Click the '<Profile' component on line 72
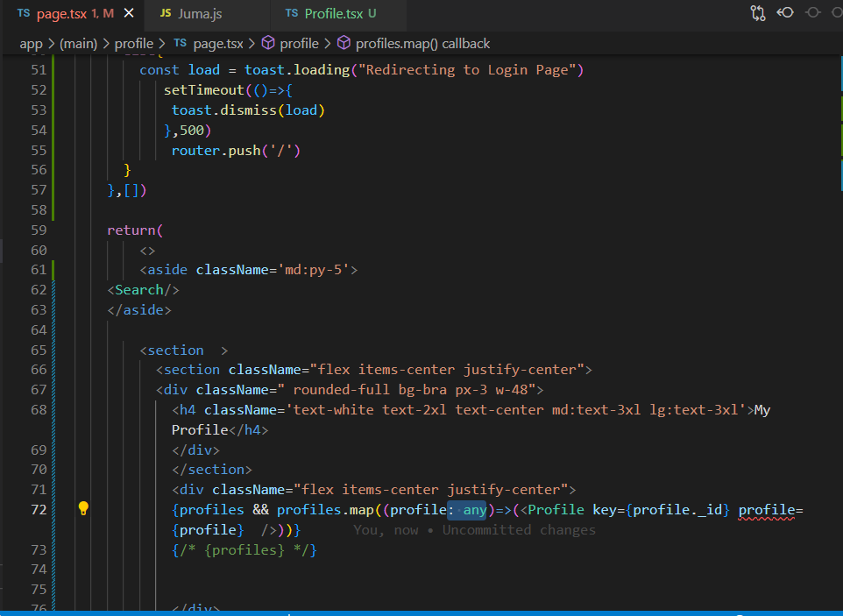This screenshot has height=616, width=843. click(552, 510)
